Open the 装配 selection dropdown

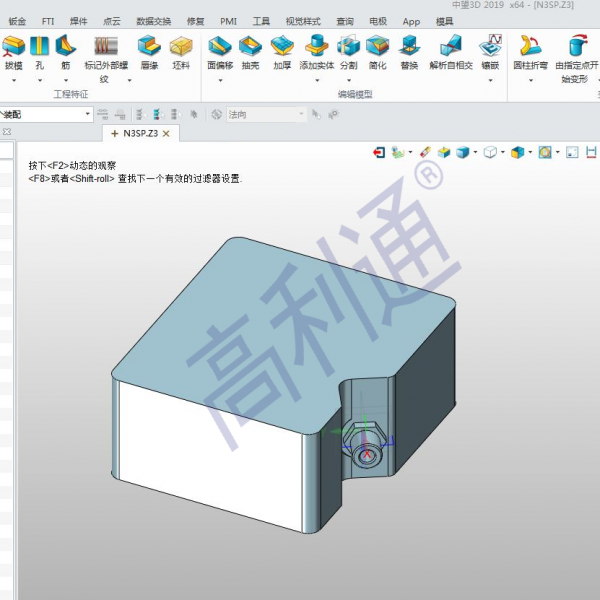click(x=87, y=115)
